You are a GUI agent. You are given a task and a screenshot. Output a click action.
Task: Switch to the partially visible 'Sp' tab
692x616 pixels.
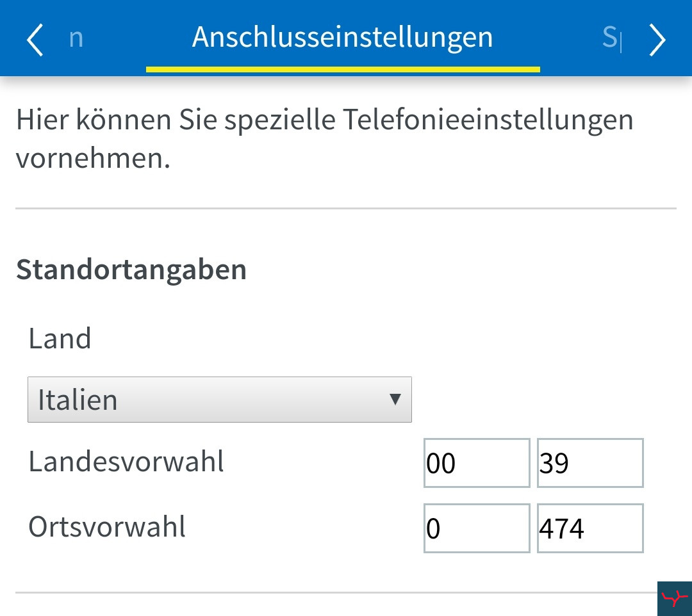click(612, 38)
